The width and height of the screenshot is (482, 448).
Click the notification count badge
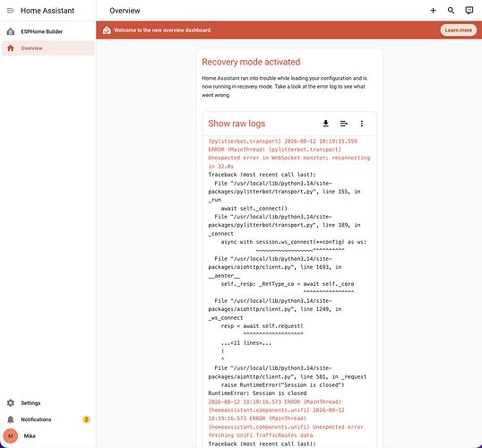(x=86, y=419)
